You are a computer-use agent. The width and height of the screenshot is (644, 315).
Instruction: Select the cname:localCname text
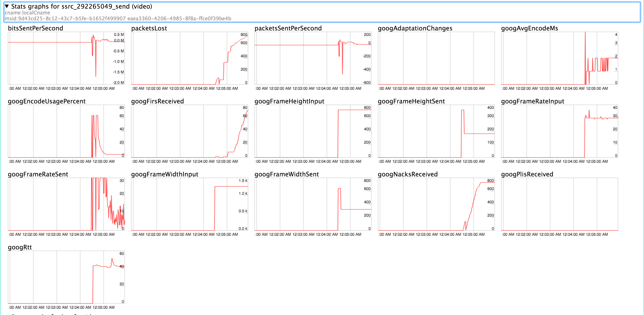click(x=27, y=13)
